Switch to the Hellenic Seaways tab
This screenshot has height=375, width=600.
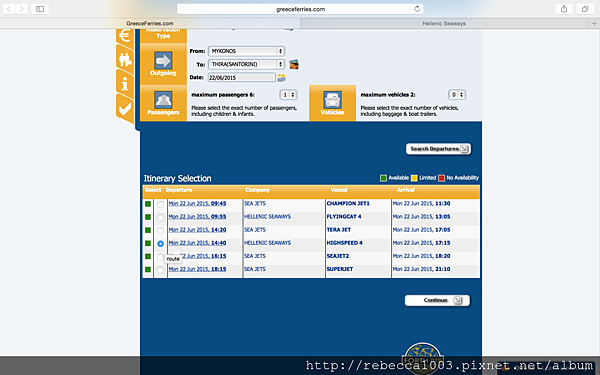pyautogui.click(x=444, y=23)
